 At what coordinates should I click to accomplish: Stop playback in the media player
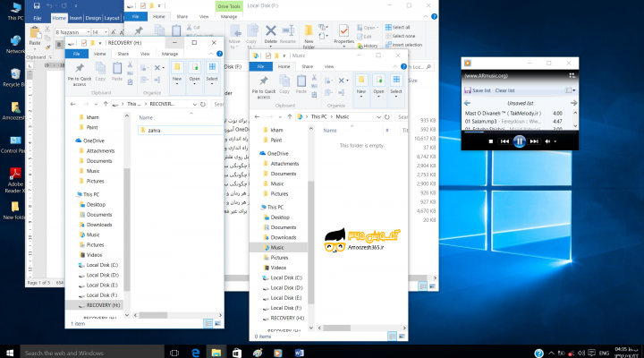[490, 141]
